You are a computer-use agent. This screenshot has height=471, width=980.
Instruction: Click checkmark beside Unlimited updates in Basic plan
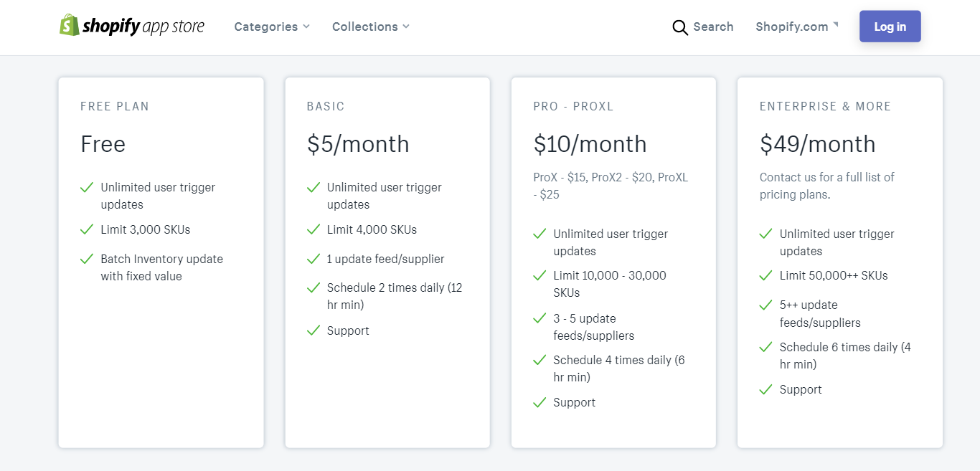point(314,187)
